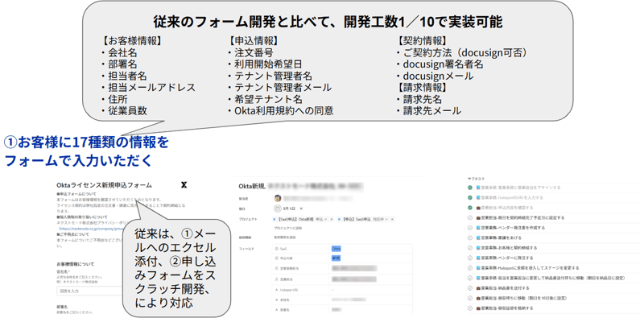Open the 営業担当-検収待ちに移動（期日を10日後に設定）subtask
The image size is (644, 318).
(x=523, y=299)
